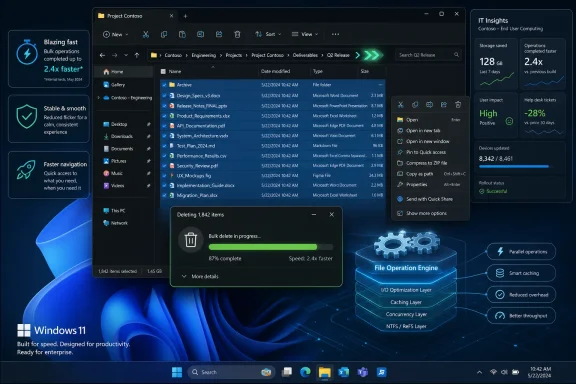Image resolution: width=576 pixels, height=384 pixels.
Task: Click the taskbar Search box
Action: pos(231,372)
